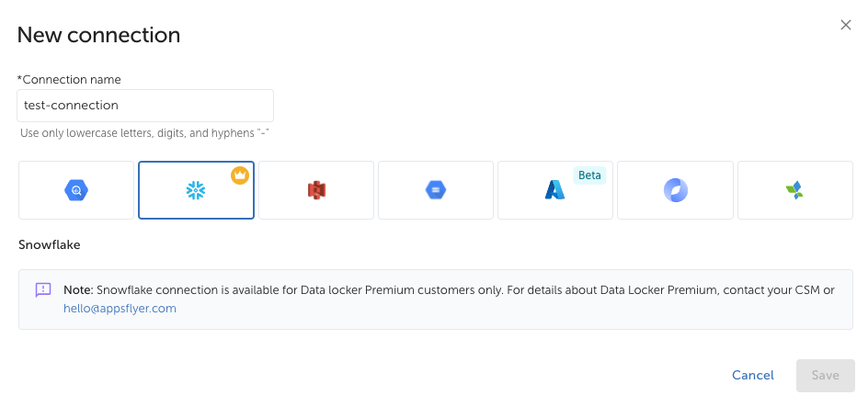Screen dimensions: 868x407
Task: Click the purple note message icon
Action: (43, 289)
